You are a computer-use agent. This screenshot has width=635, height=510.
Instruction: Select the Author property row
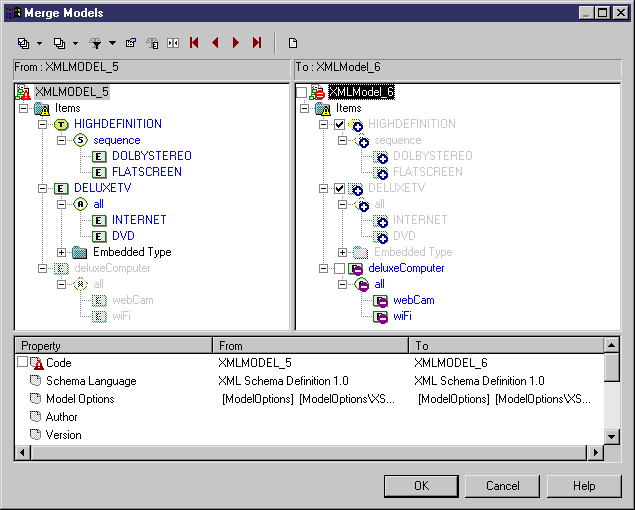(309, 417)
